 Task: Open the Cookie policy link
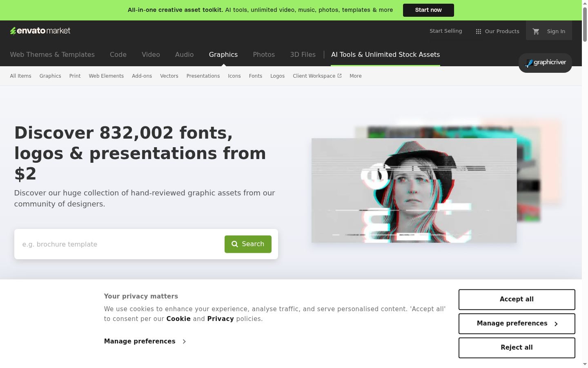click(x=178, y=319)
